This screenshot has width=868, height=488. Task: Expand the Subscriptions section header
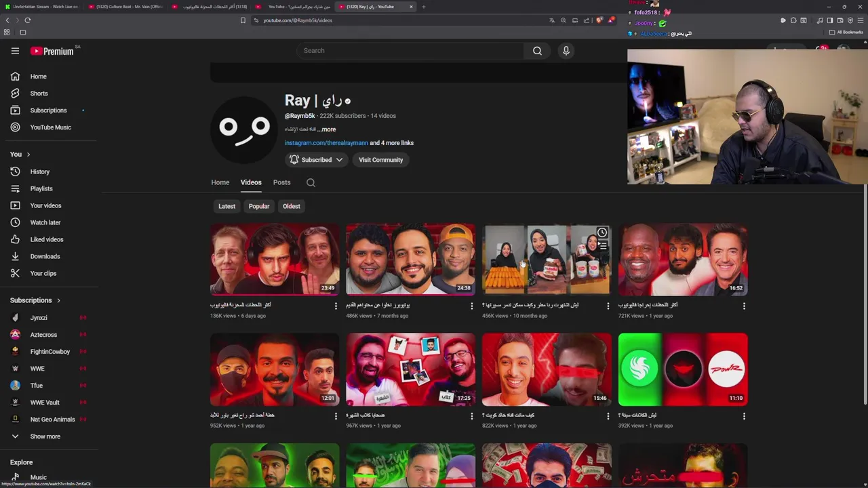35,300
